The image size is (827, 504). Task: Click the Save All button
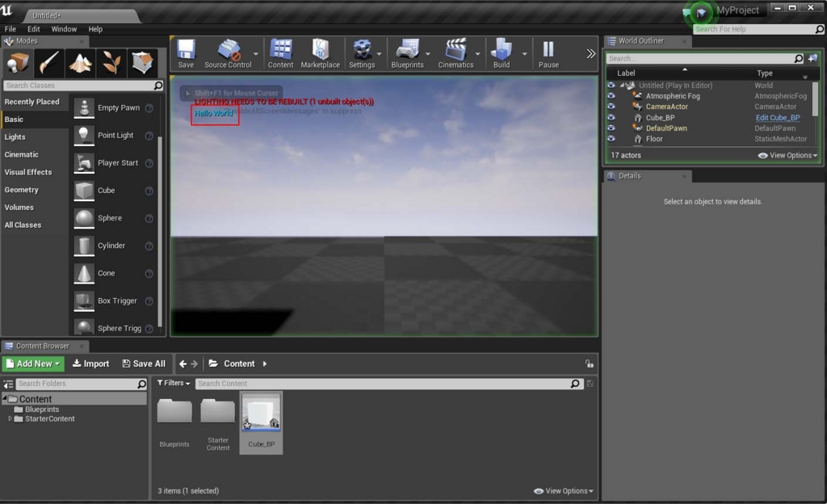[x=144, y=363]
